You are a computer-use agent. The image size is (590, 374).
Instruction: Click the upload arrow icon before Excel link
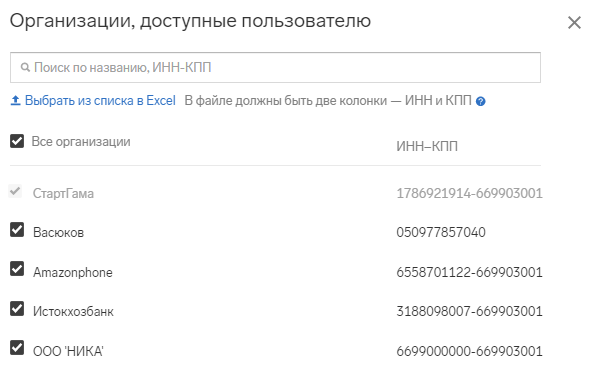coord(15,100)
